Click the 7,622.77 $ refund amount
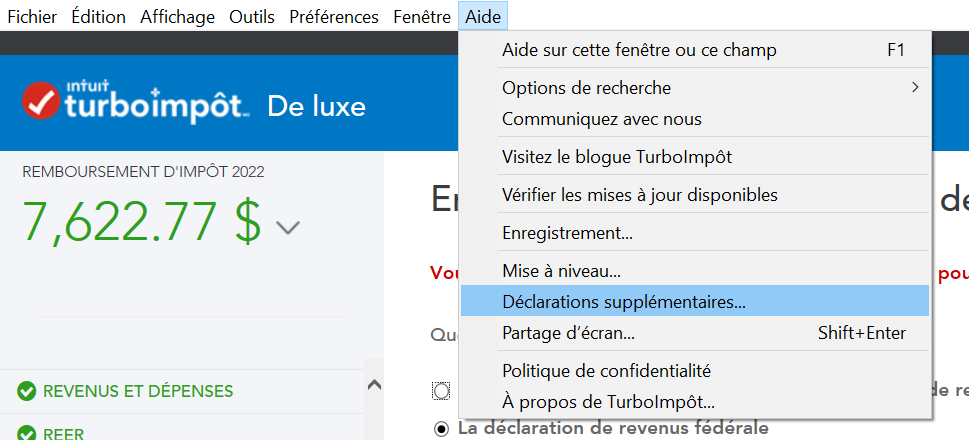The width and height of the screenshot is (969, 440). pyautogui.click(x=141, y=222)
